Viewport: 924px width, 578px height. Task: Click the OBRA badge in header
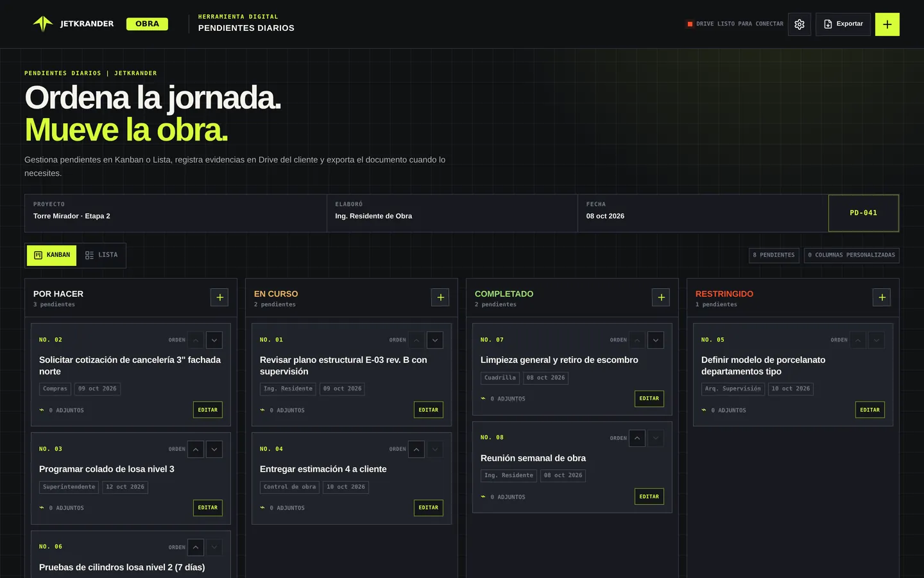pos(147,24)
